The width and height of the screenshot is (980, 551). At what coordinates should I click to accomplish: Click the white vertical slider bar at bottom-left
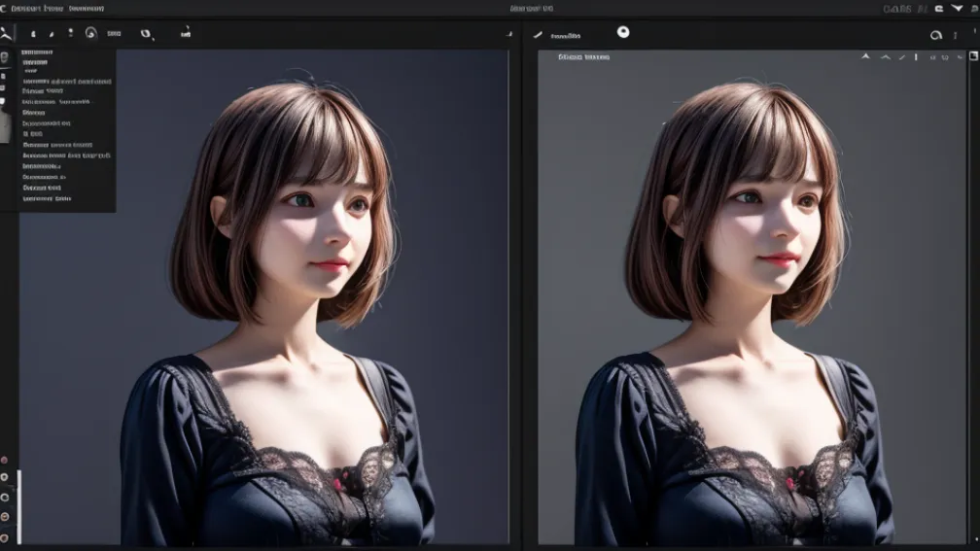[x=18, y=506]
